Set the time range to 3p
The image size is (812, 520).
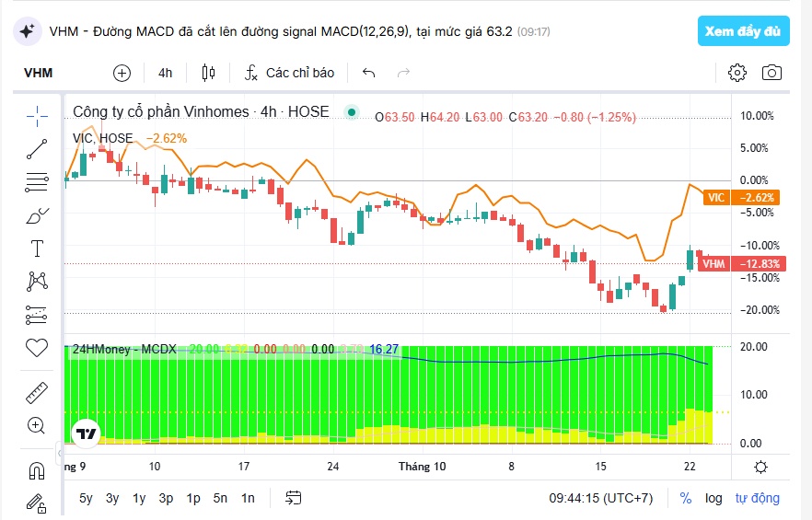click(x=166, y=498)
